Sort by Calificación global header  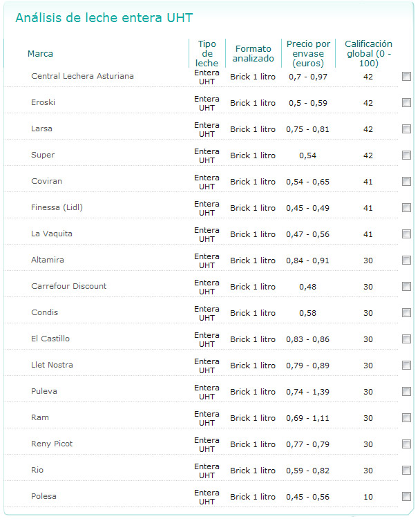[x=368, y=53]
